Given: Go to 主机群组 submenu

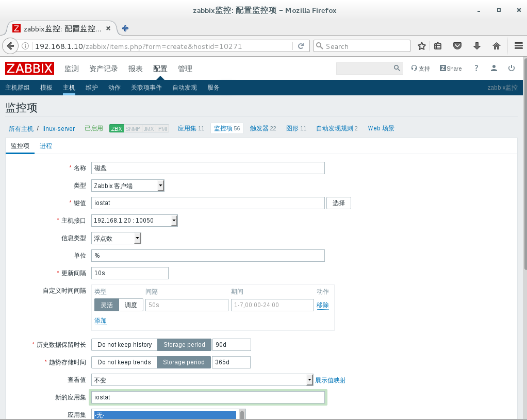Looking at the screenshot, I should [x=18, y=88].
